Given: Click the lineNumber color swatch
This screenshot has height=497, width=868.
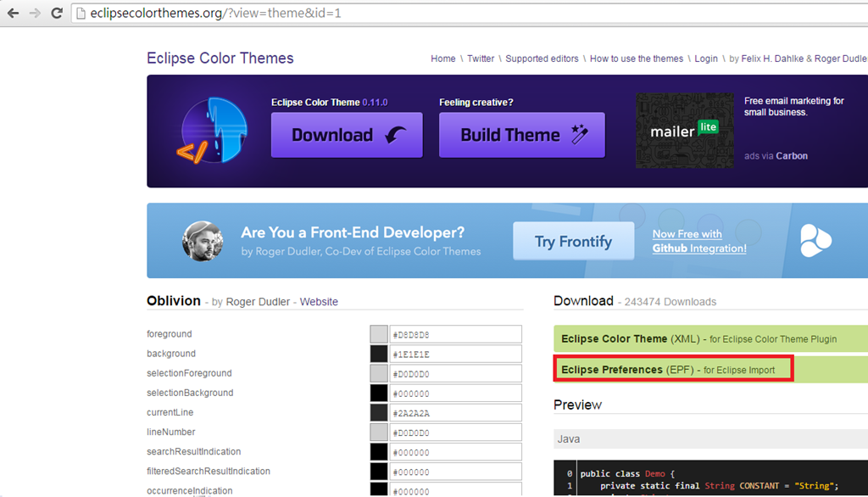Looking at the screenshot, I should (379, 433).
